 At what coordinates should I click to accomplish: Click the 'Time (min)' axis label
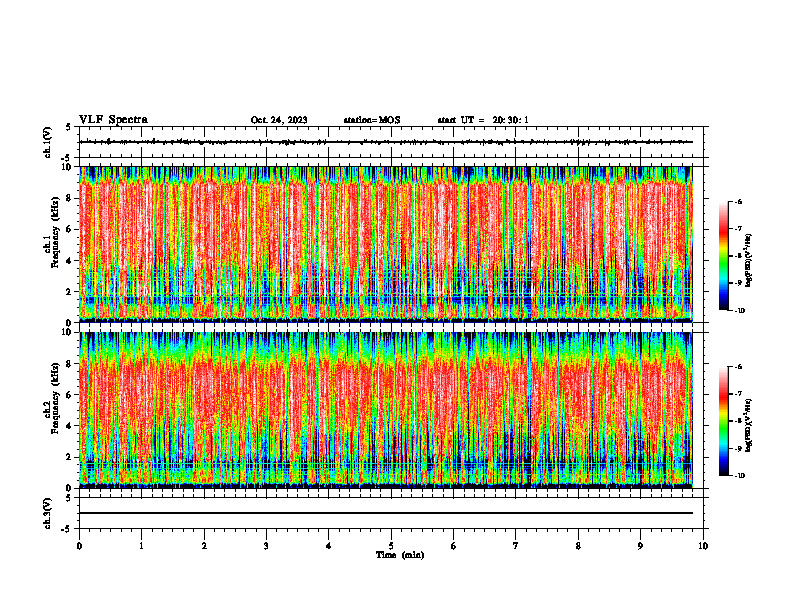[400, 555]
